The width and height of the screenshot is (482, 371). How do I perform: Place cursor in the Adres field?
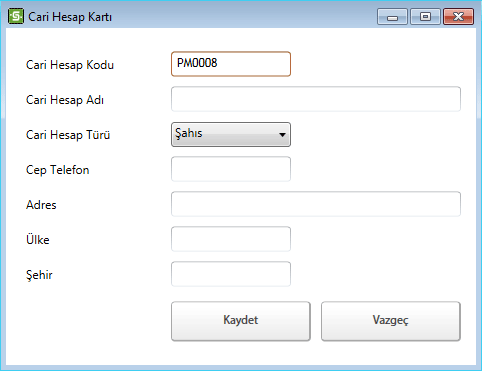coord(316,204)
